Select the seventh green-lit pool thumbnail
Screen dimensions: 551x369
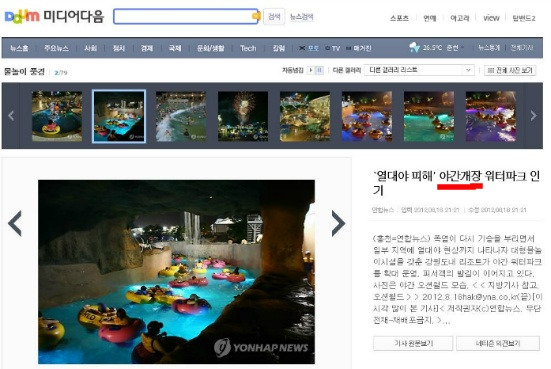pos(429,116)
